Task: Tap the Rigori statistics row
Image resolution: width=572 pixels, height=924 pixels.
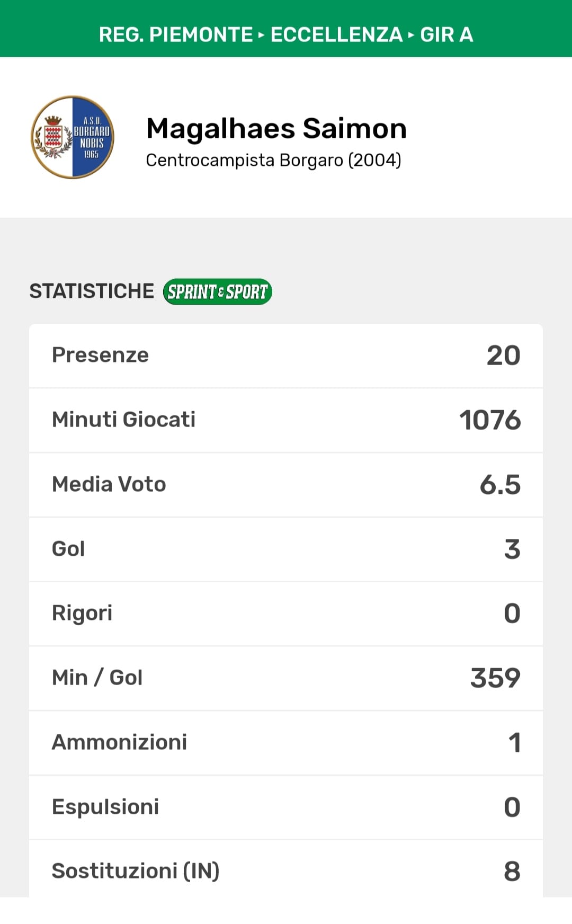Action: 286,614
